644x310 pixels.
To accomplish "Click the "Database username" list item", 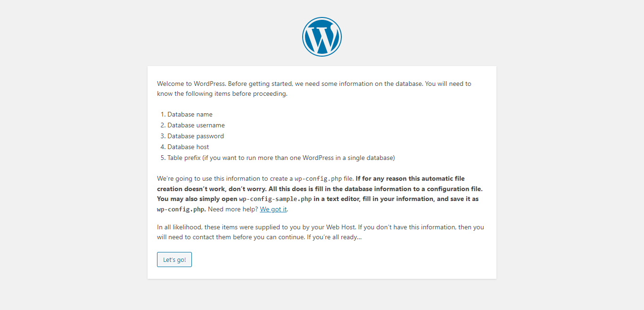I will coord(196,125).
